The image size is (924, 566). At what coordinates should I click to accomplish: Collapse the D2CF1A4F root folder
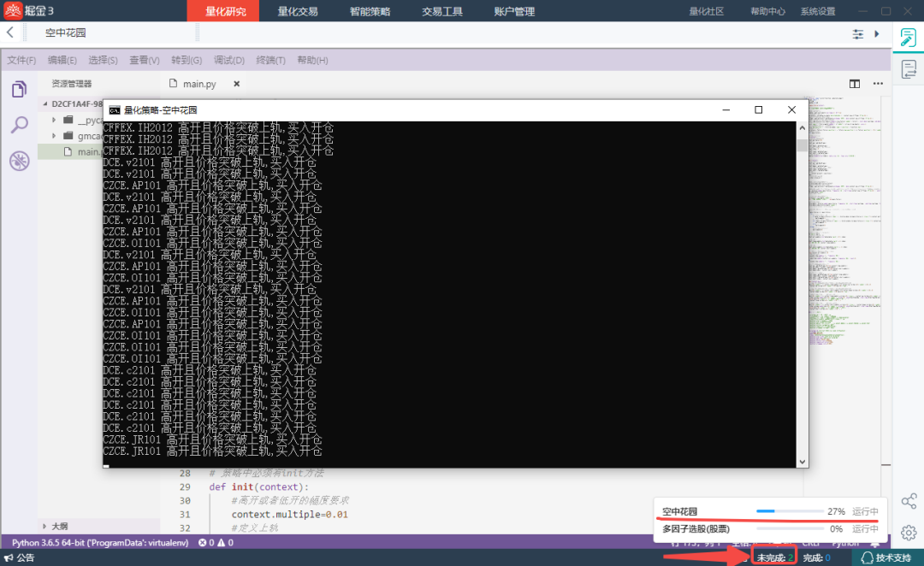pos(44,103)
